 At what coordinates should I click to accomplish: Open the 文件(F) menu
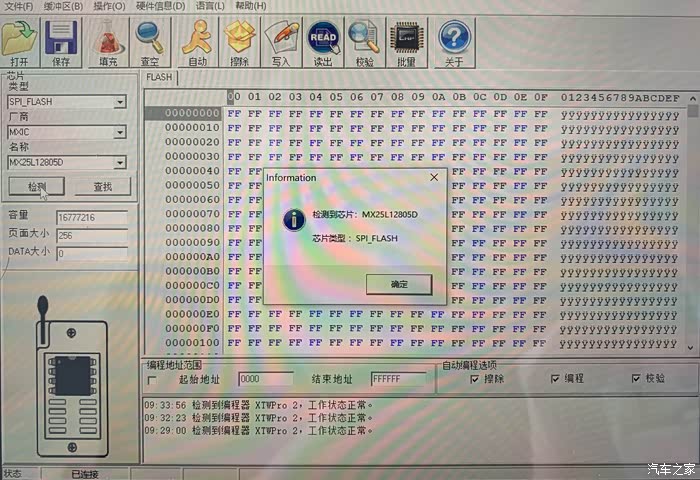19,6
